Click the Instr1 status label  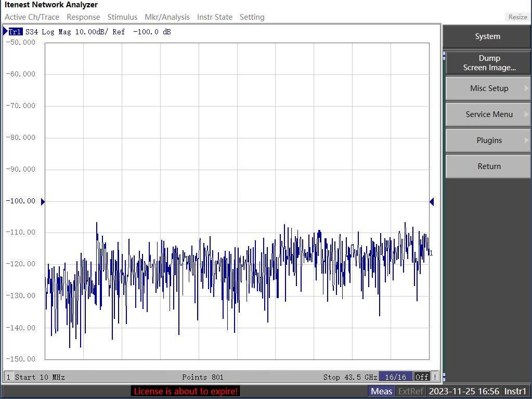coord(516,391)
